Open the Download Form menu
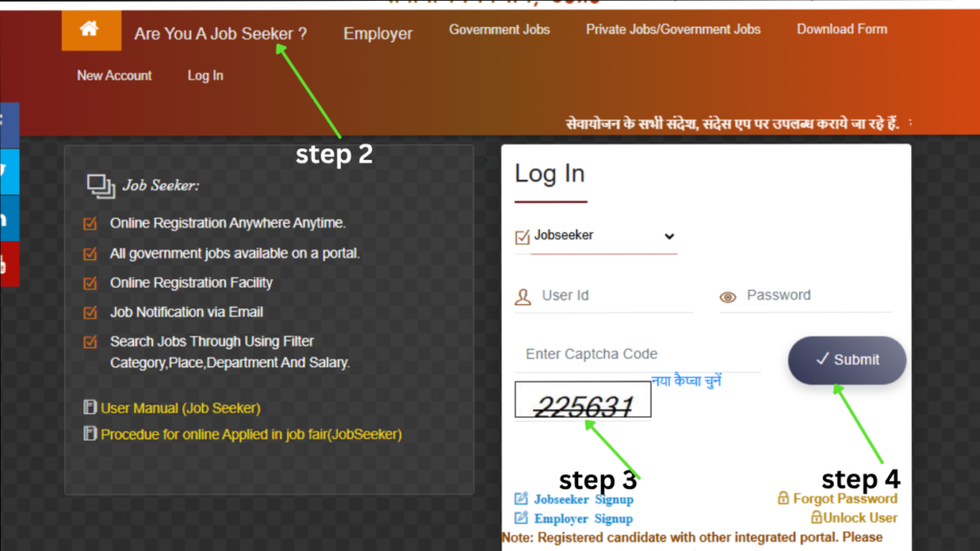This screenshot has width=980, height=551. (841, 30)
